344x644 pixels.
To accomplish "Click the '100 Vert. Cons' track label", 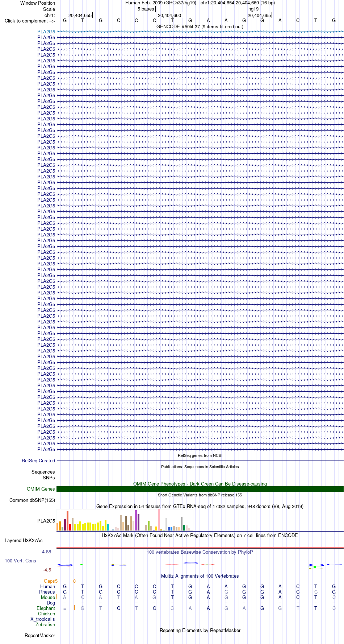I will tap(20, 561).
